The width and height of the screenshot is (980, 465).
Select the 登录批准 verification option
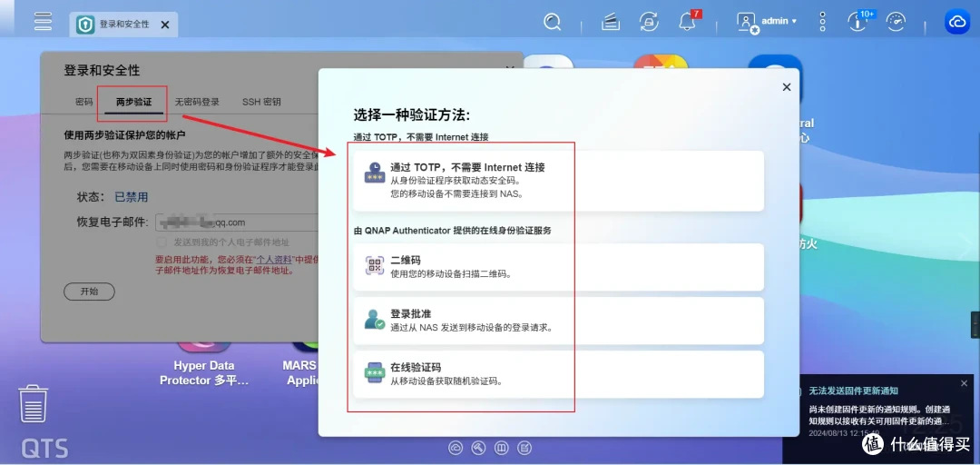pyautogui.click(x=558, y=321)
